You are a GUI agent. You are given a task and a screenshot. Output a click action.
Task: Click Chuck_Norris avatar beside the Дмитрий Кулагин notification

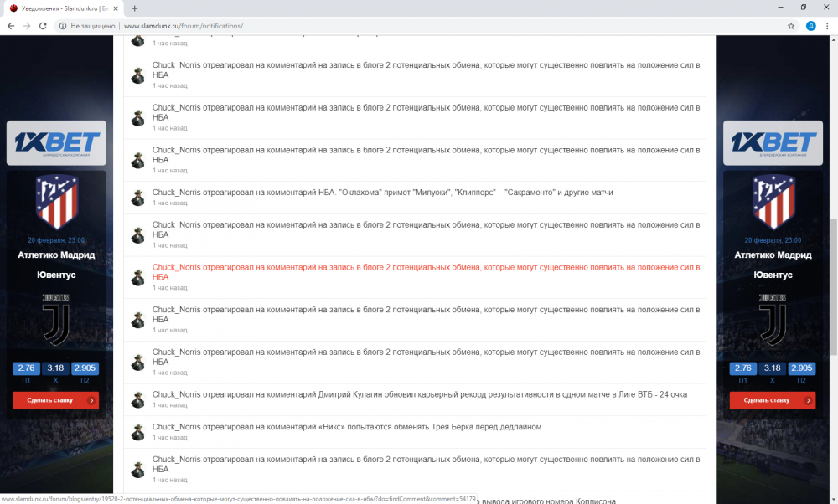138,400
